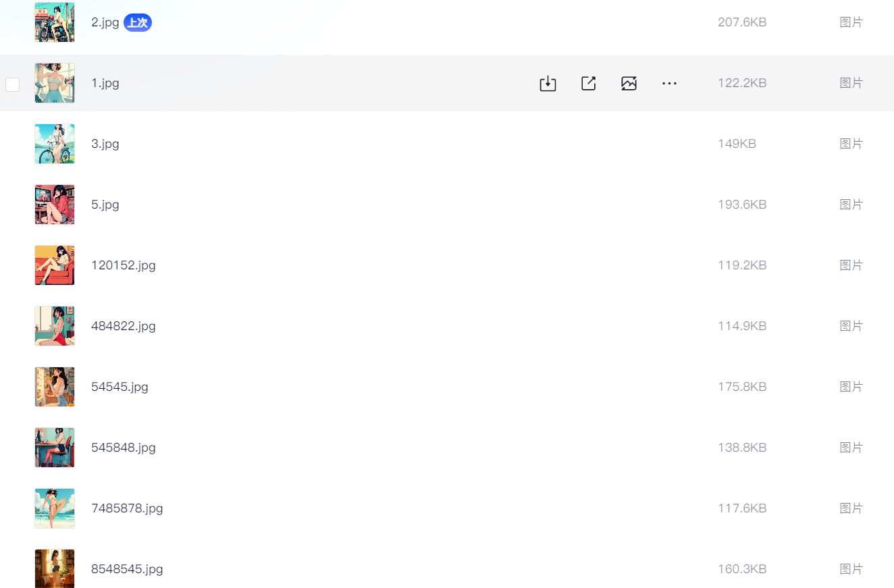894x588 pixels.
Task: Click the "上次" badge next to 2.jpg
Action: [138, 23]
